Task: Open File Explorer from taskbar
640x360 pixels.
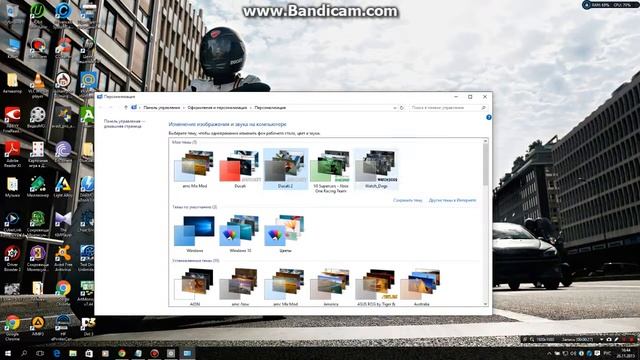Action: point(73,353)
